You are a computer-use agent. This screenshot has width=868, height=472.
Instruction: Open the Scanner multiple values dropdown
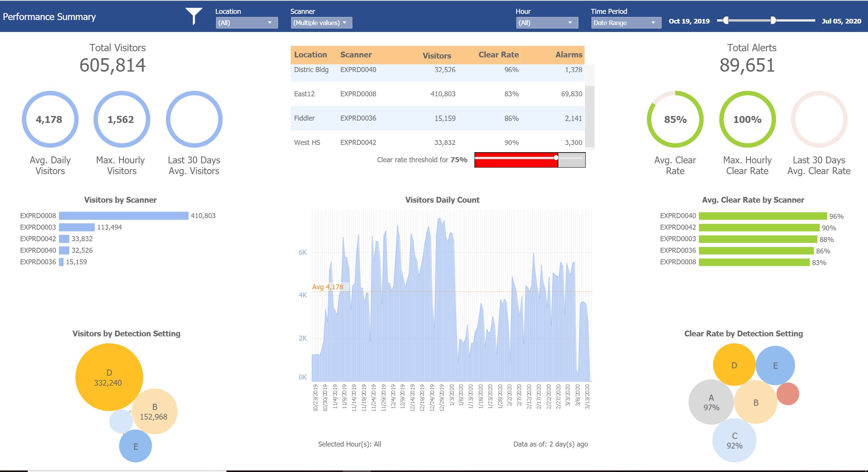(x=321, y=23)
